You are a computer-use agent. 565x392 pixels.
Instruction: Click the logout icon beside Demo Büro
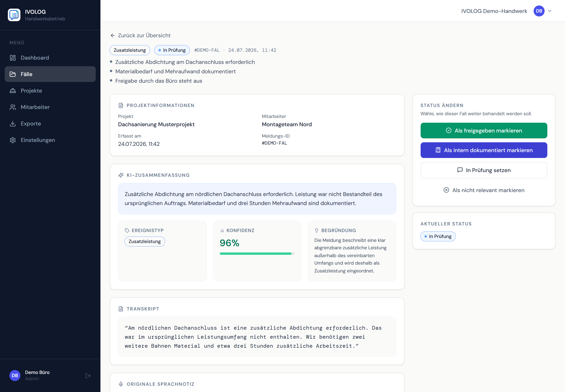tap(88, 376)
